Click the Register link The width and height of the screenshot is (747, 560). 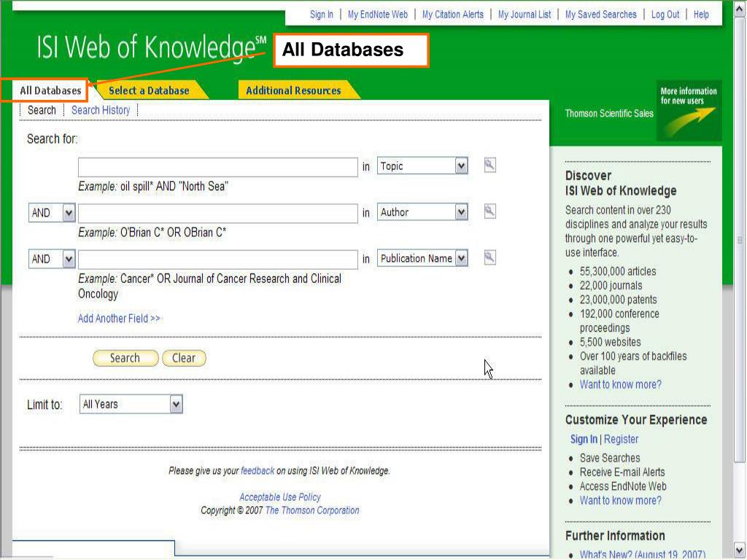[621, 439]
